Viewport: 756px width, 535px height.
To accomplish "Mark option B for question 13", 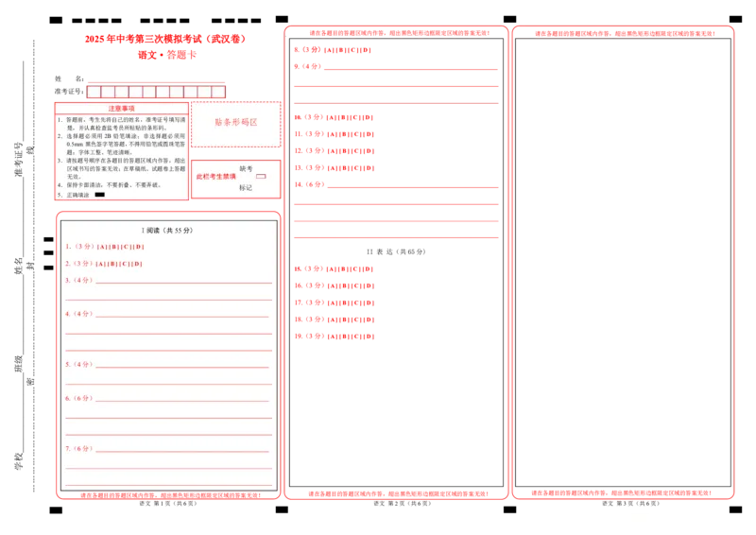I will (x=344, y=168).
